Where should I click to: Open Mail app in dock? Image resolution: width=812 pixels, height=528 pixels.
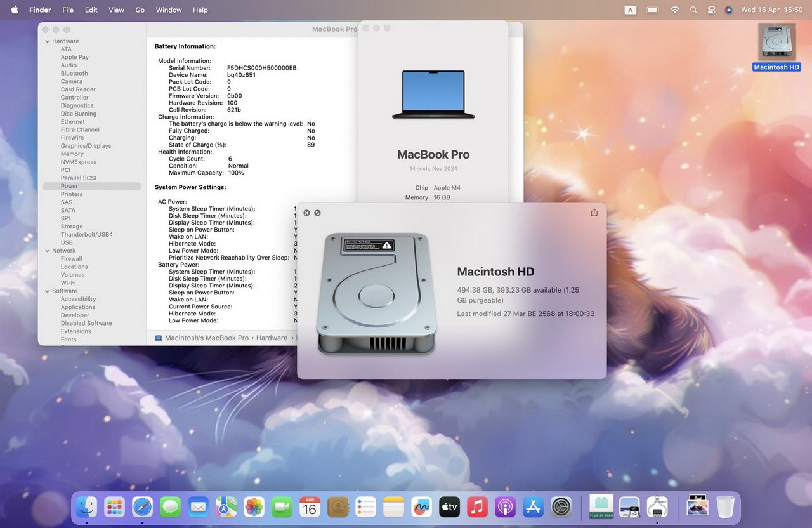pos(198,507)
